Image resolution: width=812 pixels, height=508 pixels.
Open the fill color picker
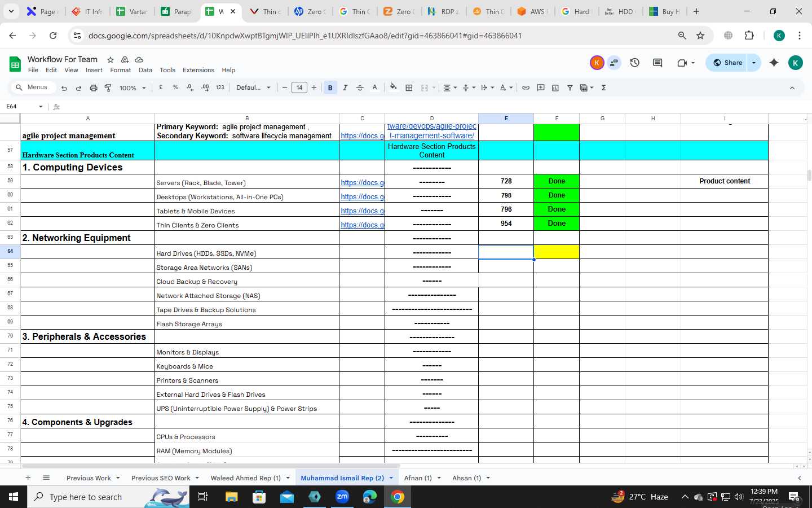[x=394, y=87]
